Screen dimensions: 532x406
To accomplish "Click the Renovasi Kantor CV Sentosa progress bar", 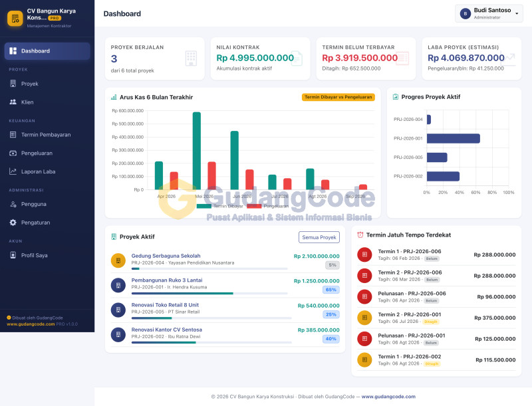I will [211, 343].
